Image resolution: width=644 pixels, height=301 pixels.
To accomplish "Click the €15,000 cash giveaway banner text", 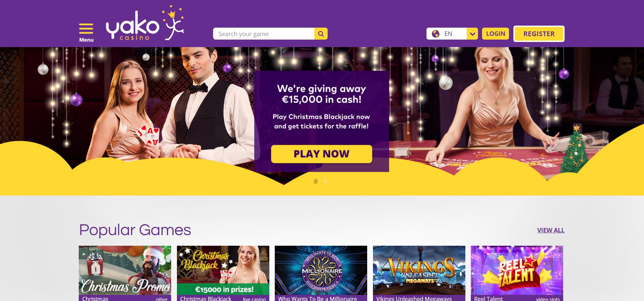I will click(321, 94).
